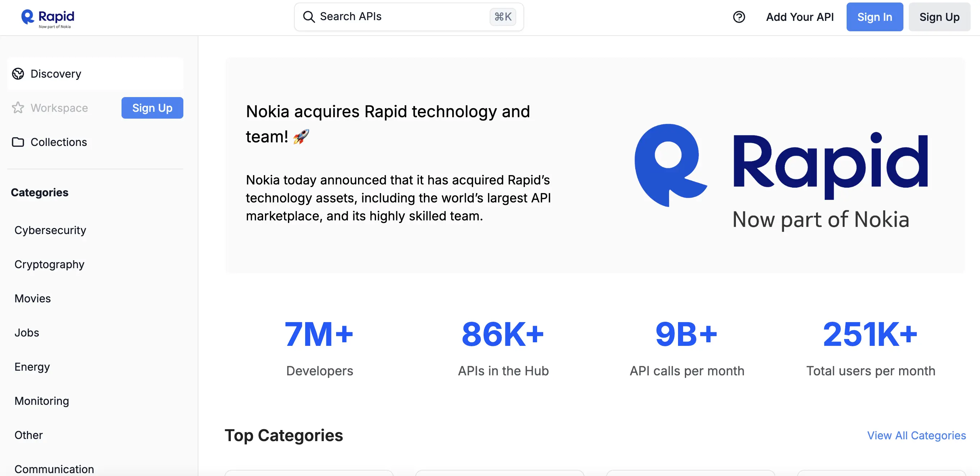Open View All Categories link
This screenshot has width=980, height=476.
click(x=916, y=435)
